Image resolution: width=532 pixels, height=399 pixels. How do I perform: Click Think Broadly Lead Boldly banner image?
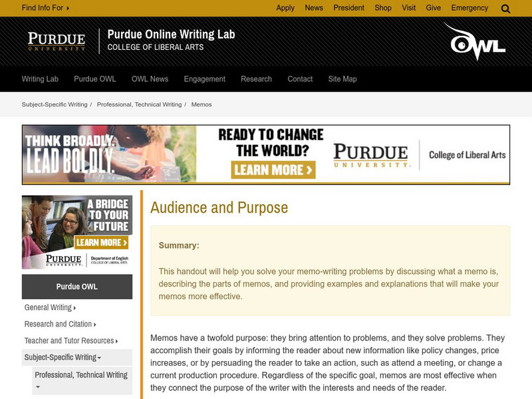coord(109,154)
